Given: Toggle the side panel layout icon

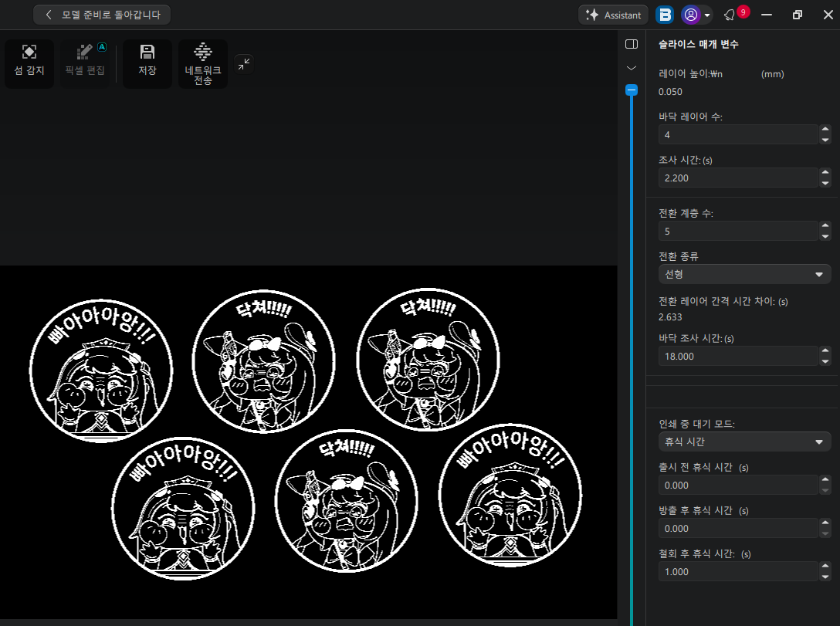Looking at the screenshot, I should tap(632, 44).
